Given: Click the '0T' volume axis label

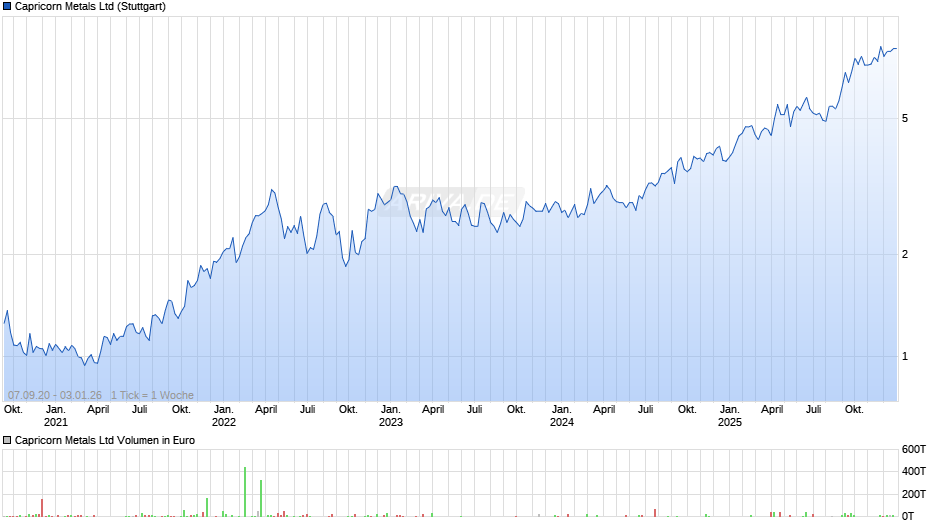Looking at the screenshot, I should click(x=908, y=516).
